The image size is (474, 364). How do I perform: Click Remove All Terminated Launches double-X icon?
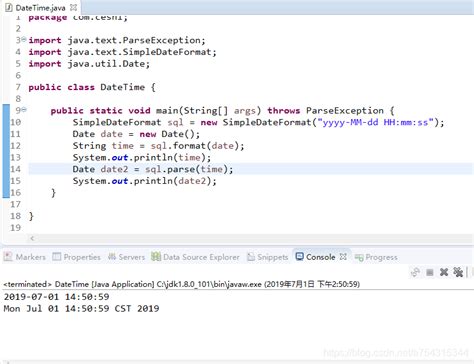coord(458,272)
